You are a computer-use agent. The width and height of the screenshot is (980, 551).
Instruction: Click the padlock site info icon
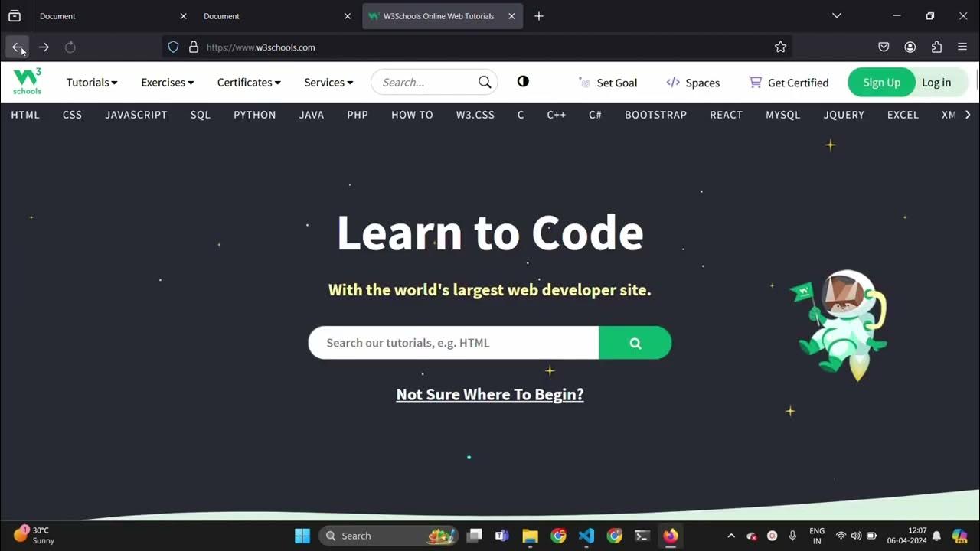coord(193,47)
